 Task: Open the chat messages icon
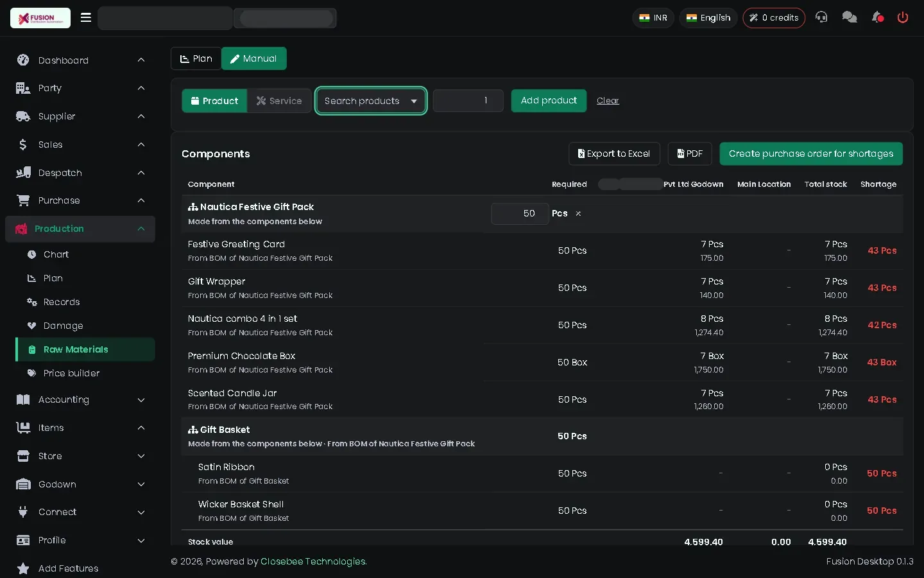(850, 17)
